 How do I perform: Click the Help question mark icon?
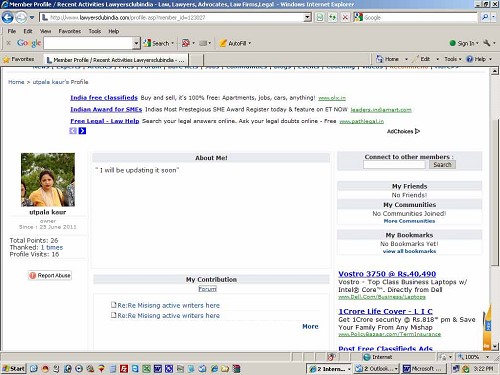(470, 59)
